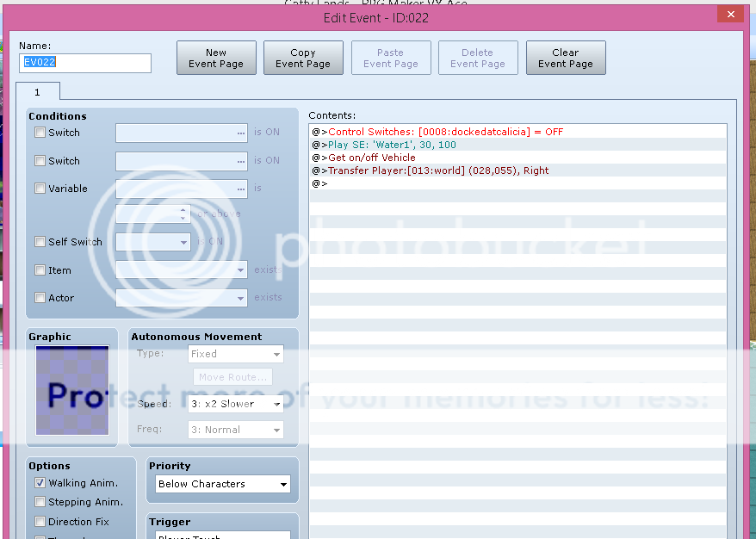Edit the event Name field
The width and height of the screenshot is (756, 539).
(x=85, y=63)
